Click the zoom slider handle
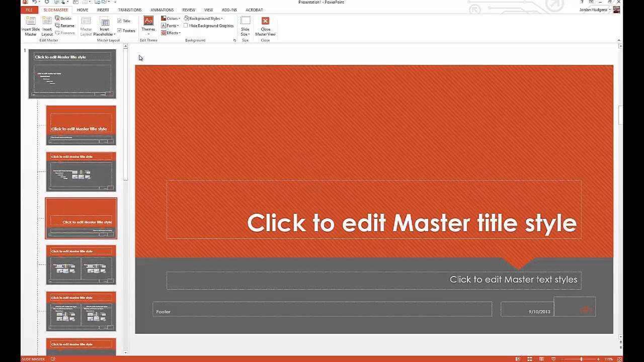The width and height of the screenshot is (644, 362). coord(581,359)
